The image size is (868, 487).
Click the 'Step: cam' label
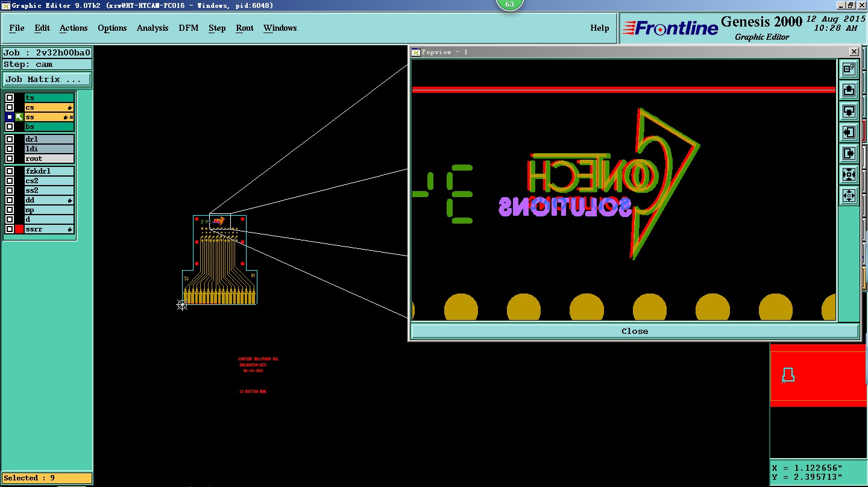click(x=47, y=64)
